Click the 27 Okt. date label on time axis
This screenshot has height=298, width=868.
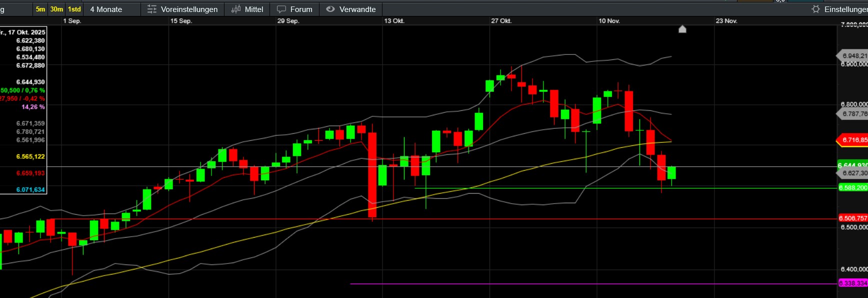click(x=501, y=21)
